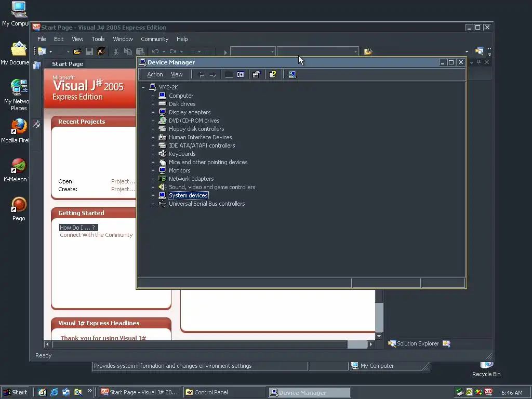532x399 pixels.
Task: Expand the Network adapters node
Action: click(x=153, y=179)
